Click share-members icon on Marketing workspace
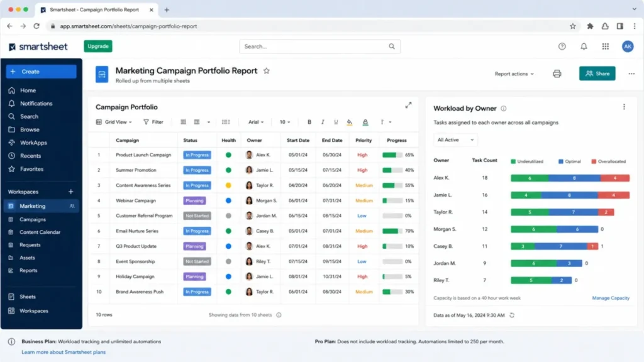The image size is (644, 362). click(x=72, y=206)
